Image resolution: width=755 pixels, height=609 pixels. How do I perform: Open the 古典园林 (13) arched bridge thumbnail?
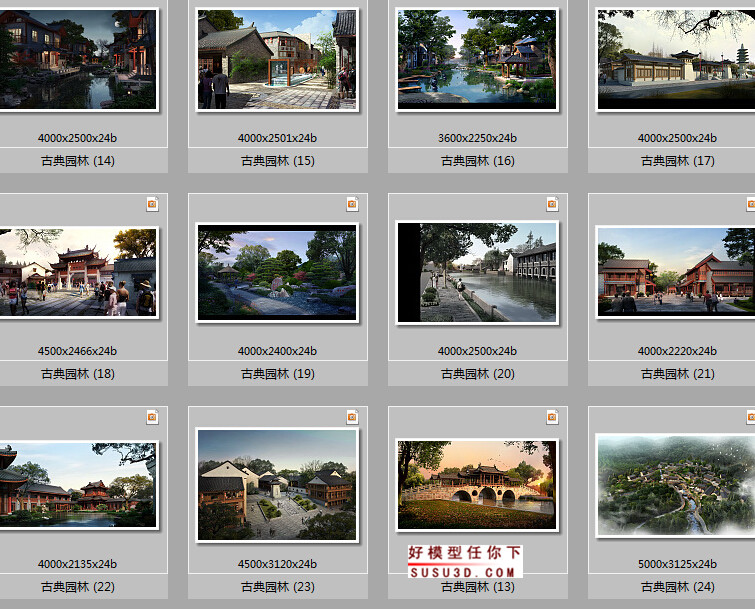click(477, 485)
